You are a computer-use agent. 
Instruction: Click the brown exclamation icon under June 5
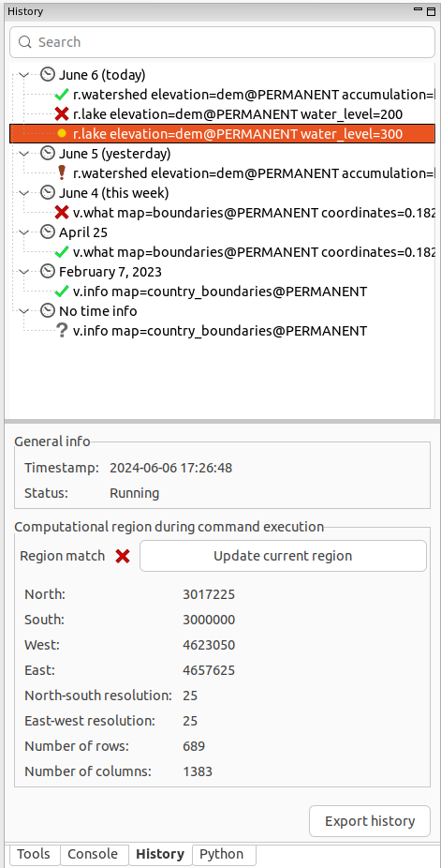click(x=62, y=173)
